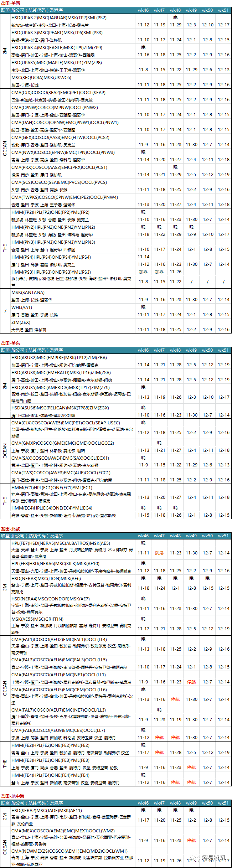Image resolution: width=232 pixels, height=868 pixels.
Task: Click the 盐田-地中海 section heading
Action: pos(12,796)
